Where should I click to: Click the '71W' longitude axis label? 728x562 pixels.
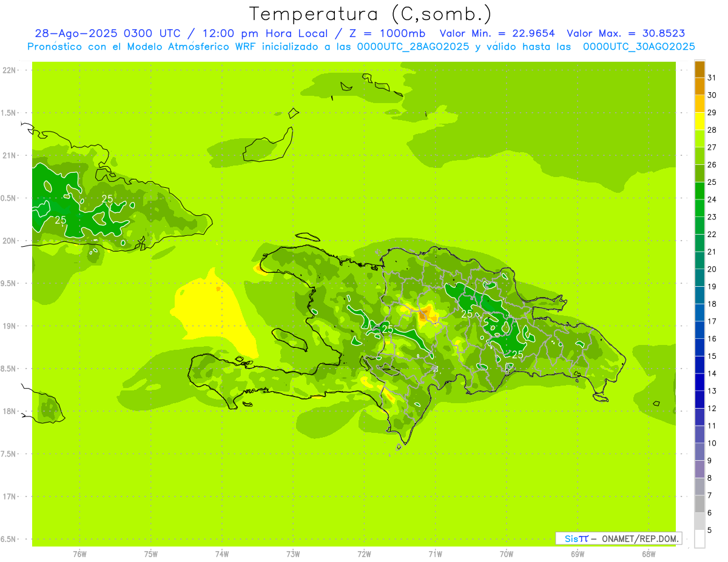pos(435,554)
